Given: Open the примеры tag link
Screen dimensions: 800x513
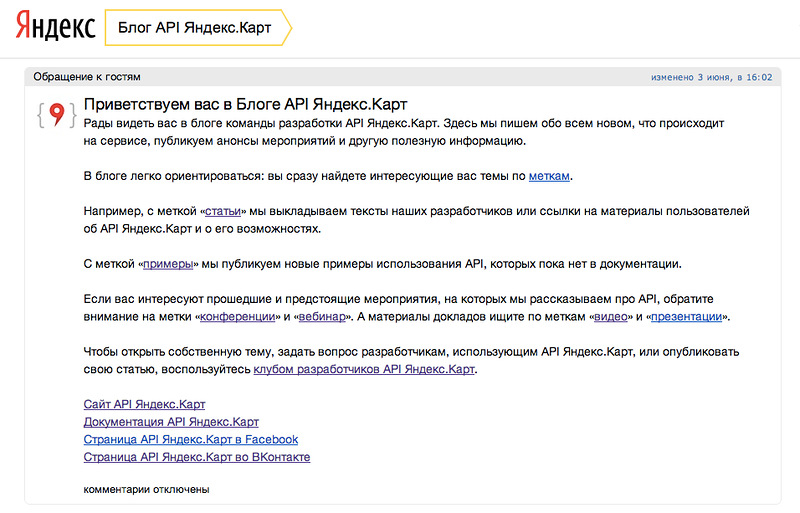Looking at the screenshot, I should pyautogui.click(x=168, y=264).
